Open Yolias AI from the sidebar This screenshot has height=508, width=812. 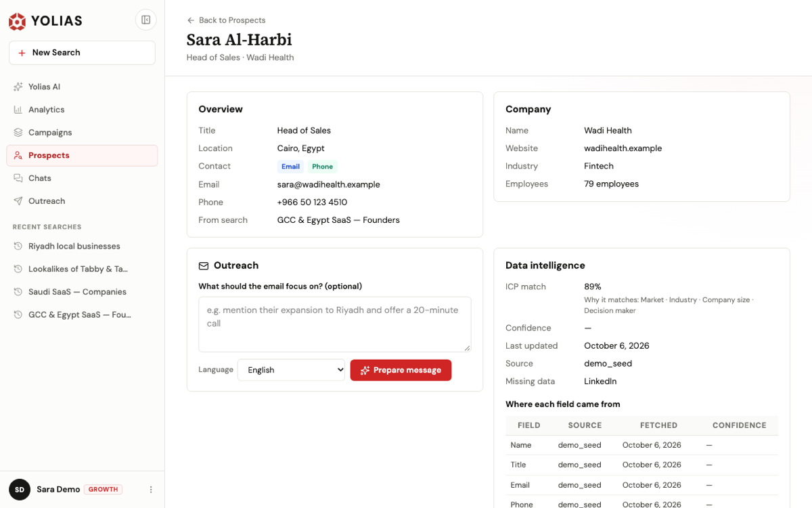pyautogui.click(x=82, y=87)
